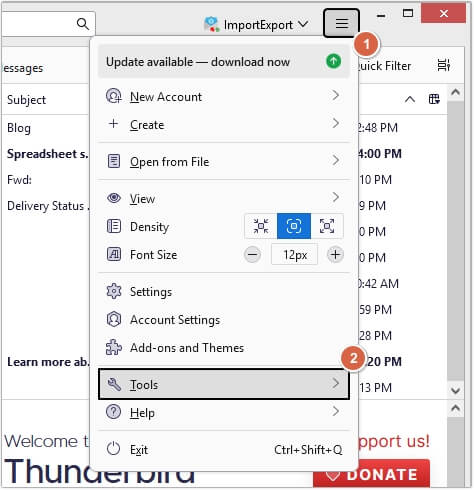This screenshot has width=474, height=490.
Task: Open the Tools submenu
Action: pyautogui.click(x=224, y=384)
